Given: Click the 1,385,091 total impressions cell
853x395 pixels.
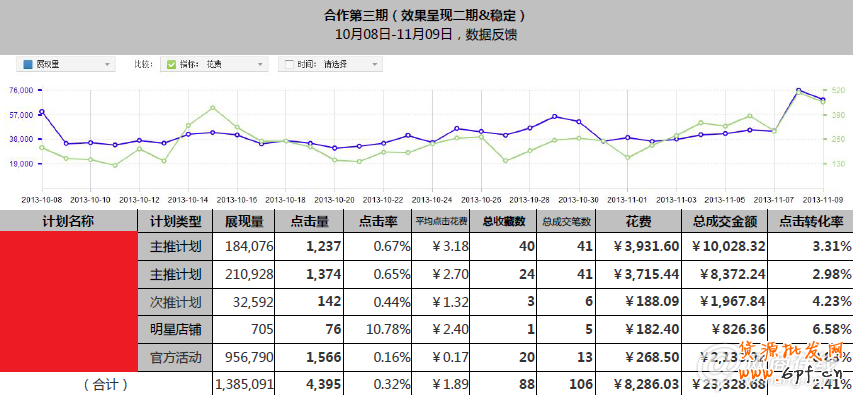Looking at the screenshot, I should pos(244,384).
